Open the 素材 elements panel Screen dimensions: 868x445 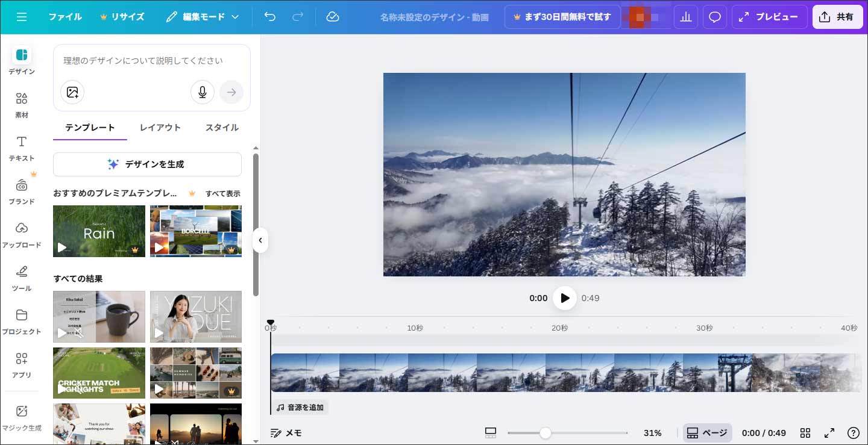22,105
